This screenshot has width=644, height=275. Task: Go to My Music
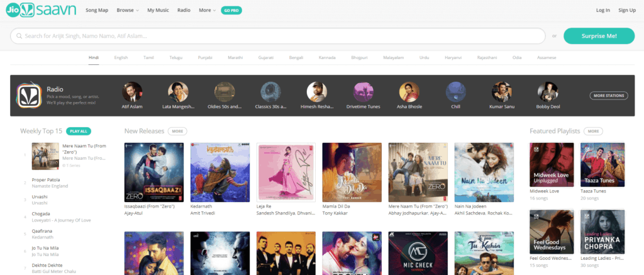158,10
